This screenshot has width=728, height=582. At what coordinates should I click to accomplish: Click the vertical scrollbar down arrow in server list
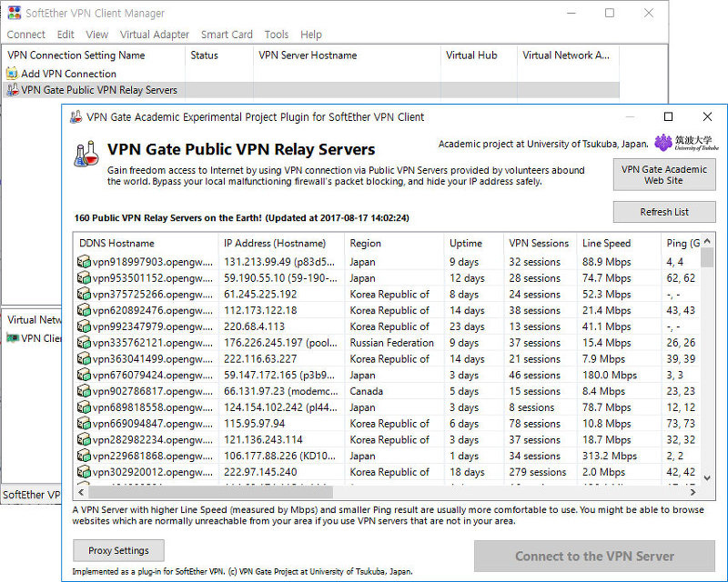click(x=707, y=477)
